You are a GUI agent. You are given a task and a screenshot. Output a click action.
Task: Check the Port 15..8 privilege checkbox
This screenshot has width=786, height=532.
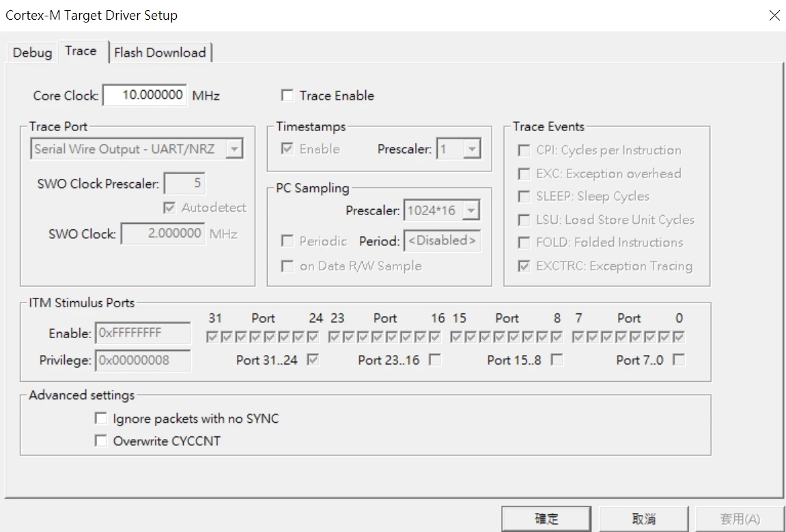557,359
